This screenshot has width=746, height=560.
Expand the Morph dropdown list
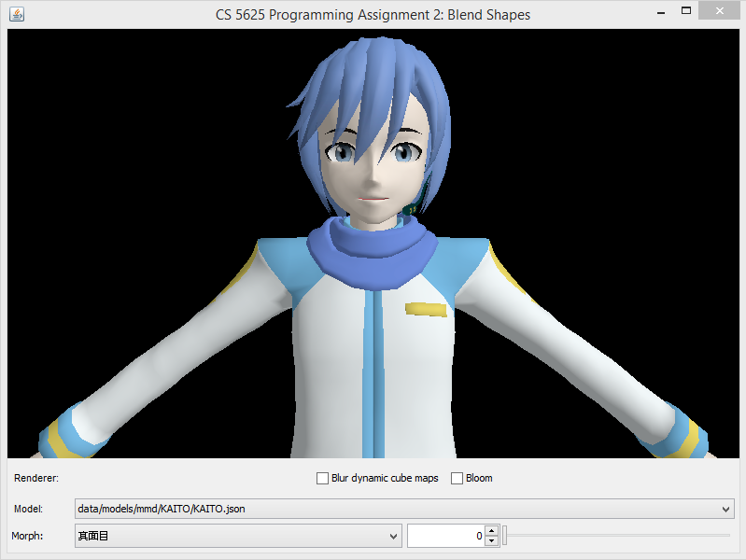[x=393, y=537]
